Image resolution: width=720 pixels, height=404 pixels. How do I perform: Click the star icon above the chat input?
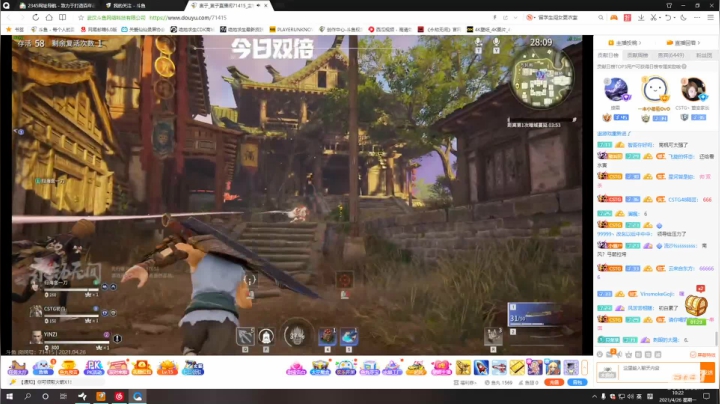pyautogui.click(x=629, y=354)
